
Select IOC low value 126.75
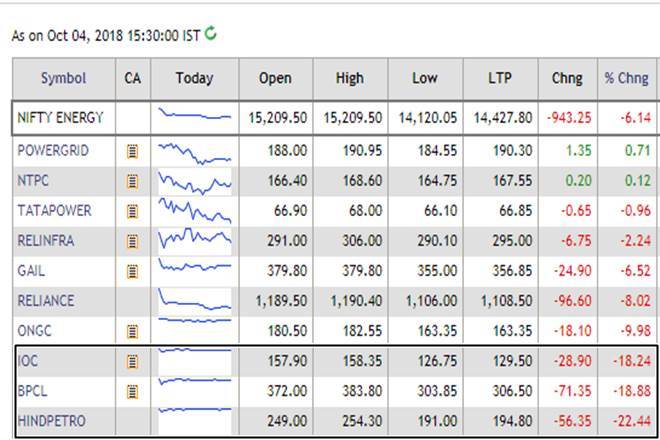437,361
